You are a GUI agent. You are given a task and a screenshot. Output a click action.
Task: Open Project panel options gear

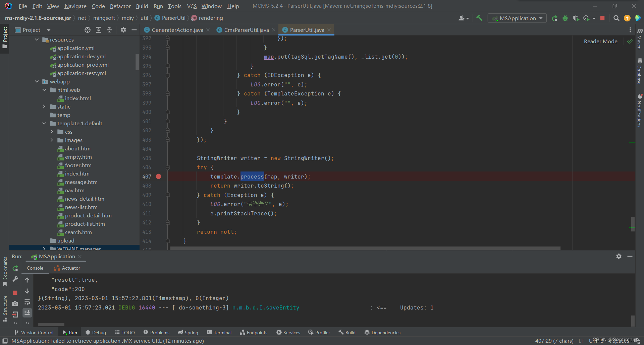(x=123, y=30)
